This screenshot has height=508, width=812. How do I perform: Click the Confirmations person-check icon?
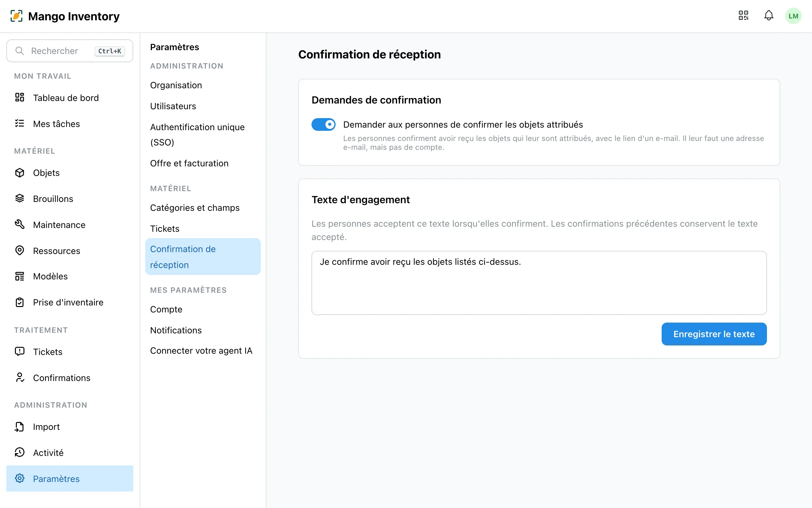click(20, 378)
